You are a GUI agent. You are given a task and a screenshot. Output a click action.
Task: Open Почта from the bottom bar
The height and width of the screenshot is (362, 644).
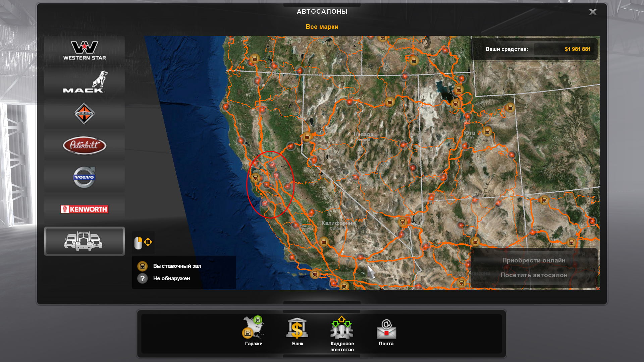pyautogui.click(x=386, y=332)
